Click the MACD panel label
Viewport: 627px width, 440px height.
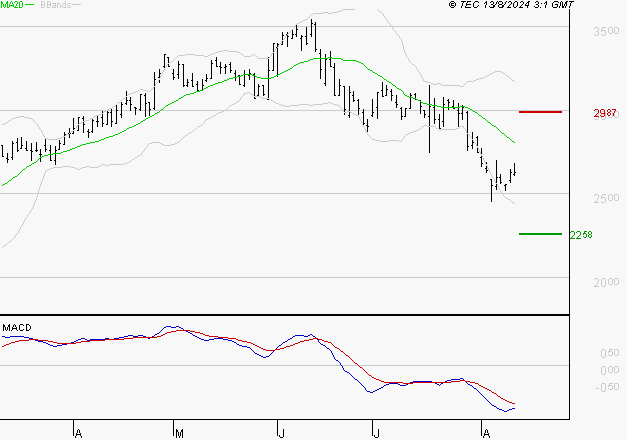17,328
